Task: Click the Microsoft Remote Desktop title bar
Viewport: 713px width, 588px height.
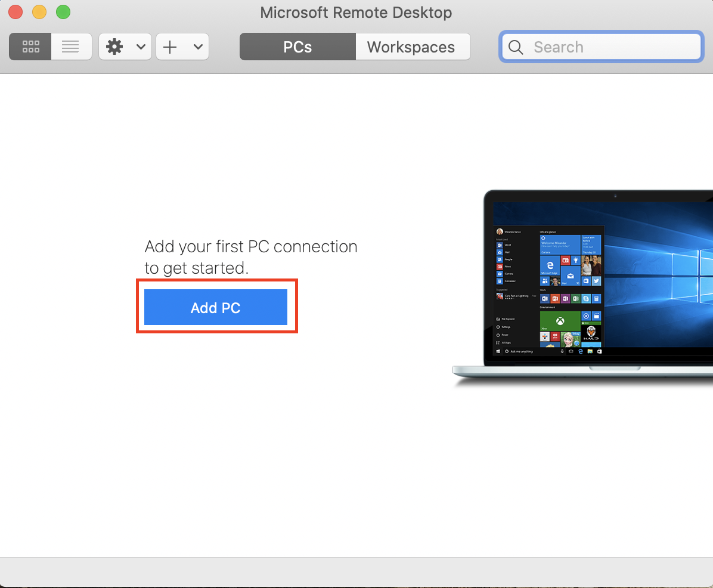Action: (356, 13)
